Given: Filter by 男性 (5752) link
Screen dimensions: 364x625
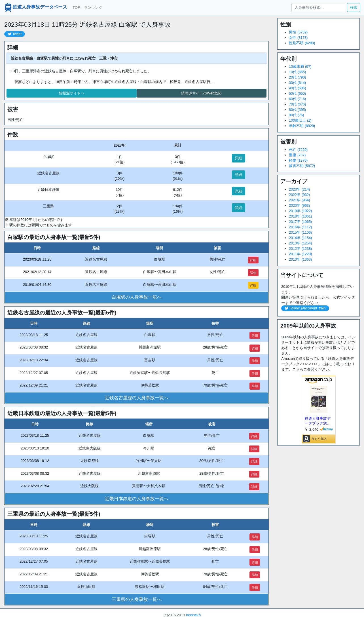Looking at the screenshot, I should 298,32.
